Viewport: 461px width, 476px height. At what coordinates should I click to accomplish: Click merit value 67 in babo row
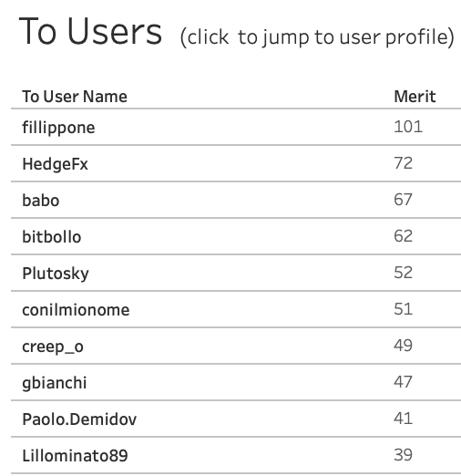click(x=403, y=200)
